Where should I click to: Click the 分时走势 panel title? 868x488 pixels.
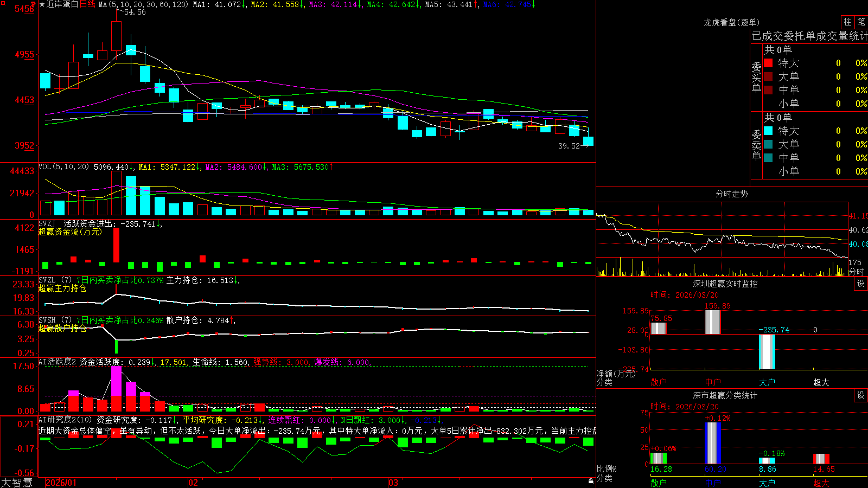(x=731, y=194)
